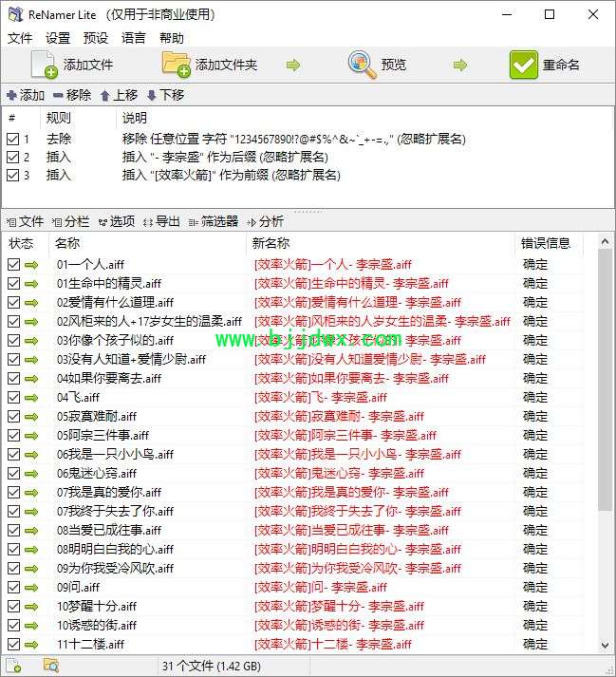Click the status bar folder search icon
The height and width of the screenshot is (677, 616).
click(51, 666)
